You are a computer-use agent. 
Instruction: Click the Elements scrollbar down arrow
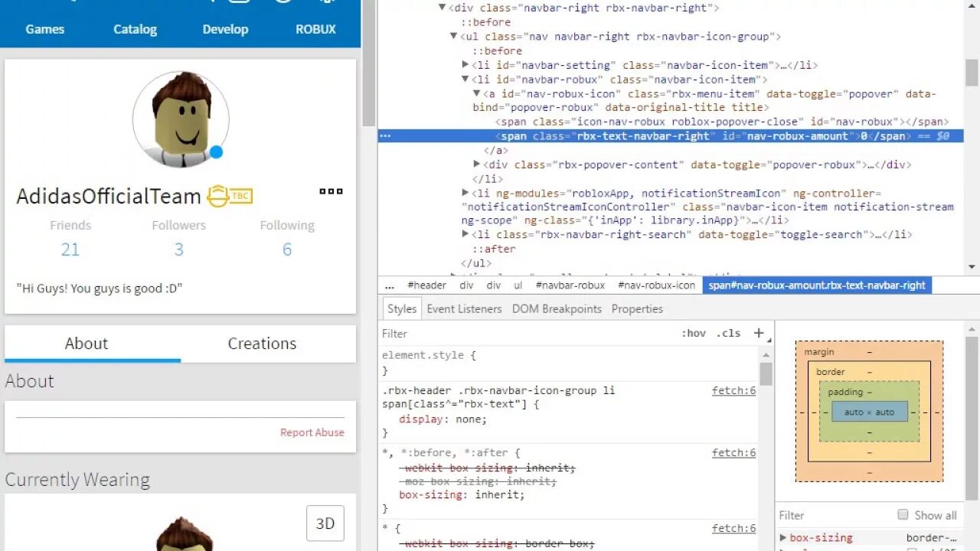pyautogui.click(x=972, y=266)
